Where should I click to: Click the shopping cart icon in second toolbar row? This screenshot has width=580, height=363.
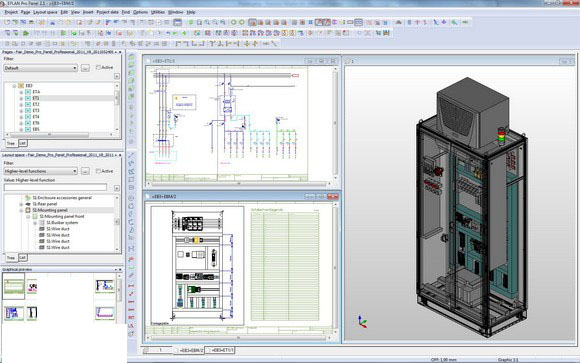click(378, 33)
